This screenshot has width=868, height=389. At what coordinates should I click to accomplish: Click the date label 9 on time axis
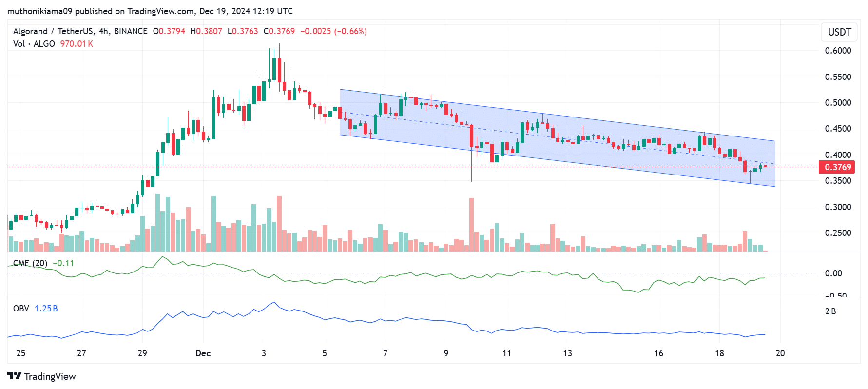(x=446, y=353)
